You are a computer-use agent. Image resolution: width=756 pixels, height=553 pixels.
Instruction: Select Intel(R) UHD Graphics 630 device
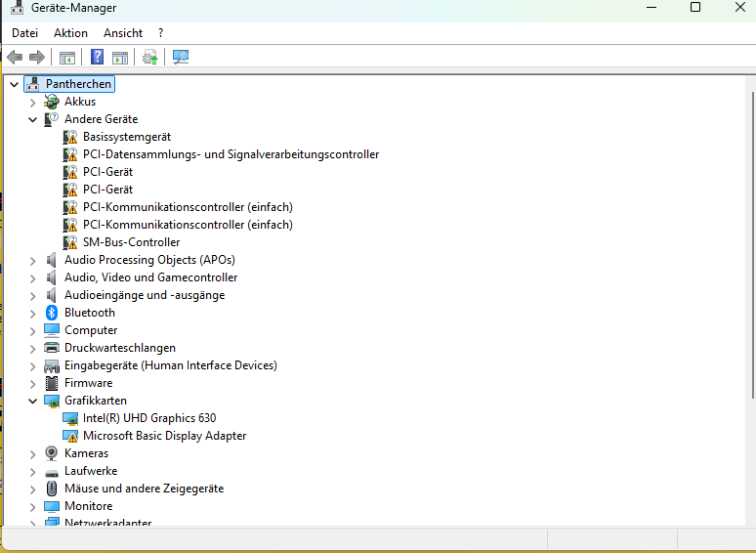coord(148,418)
